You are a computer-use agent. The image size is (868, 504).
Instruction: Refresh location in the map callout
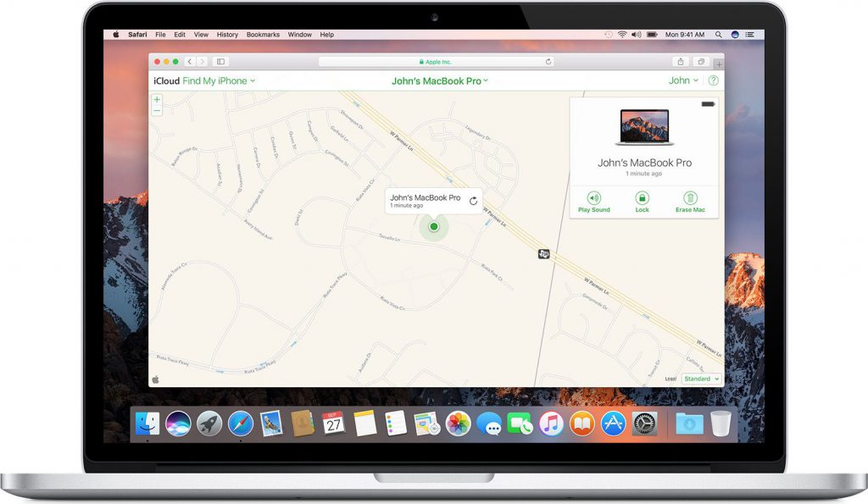tap(473, 200)
